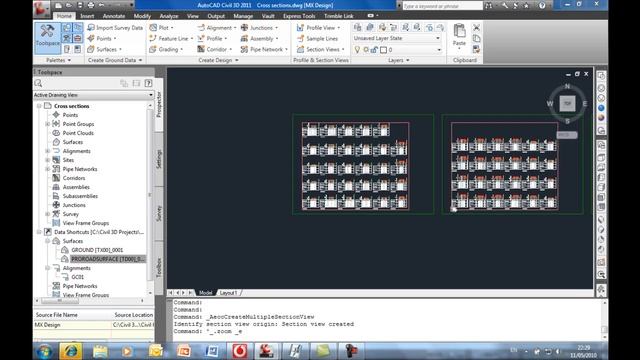Click the Import Survey Data icon
Screen dimensions: 640x360
point(91,27)
